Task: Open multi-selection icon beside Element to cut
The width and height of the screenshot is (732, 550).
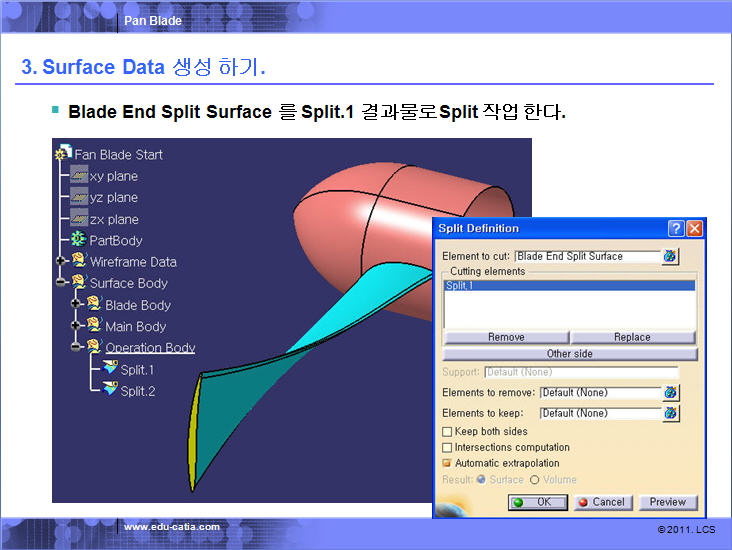Action: pos(670,257)
